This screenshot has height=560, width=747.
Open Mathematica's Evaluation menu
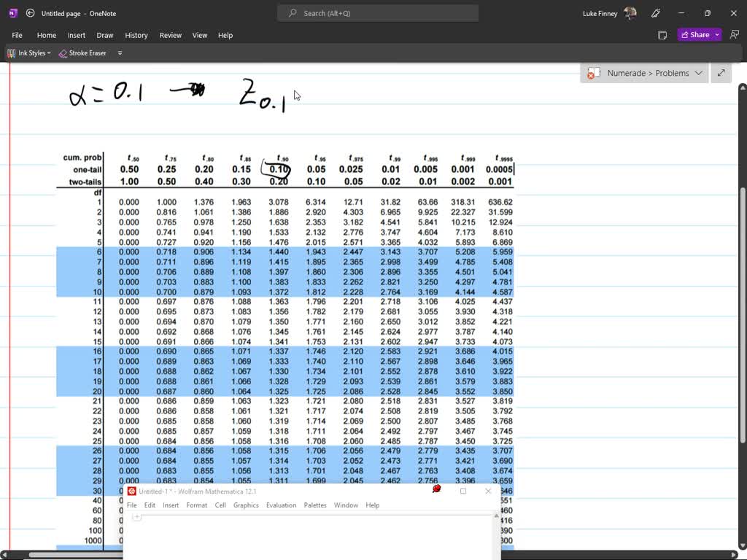[281, 505]
